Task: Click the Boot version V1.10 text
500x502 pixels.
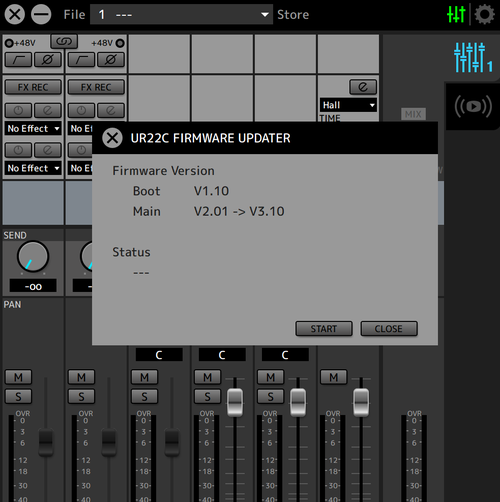Action: [x=211, y=191]
